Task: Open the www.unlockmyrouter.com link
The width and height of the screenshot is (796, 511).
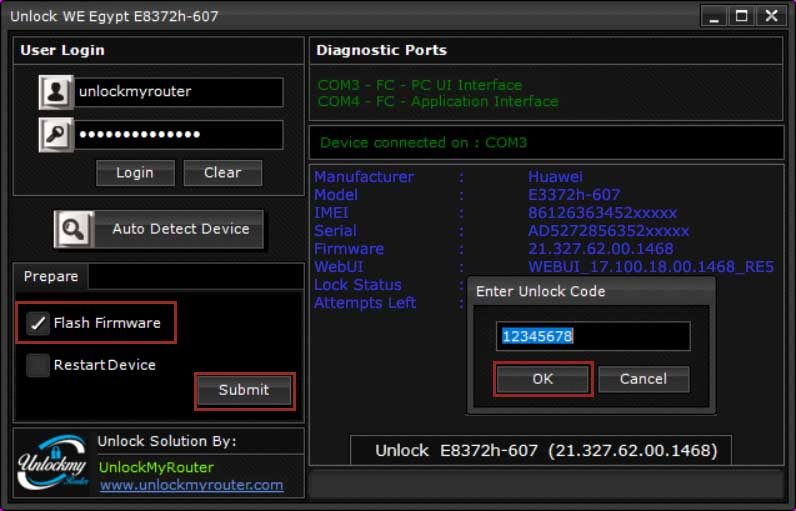Action: pyautogui.click(x=191, y=485)
